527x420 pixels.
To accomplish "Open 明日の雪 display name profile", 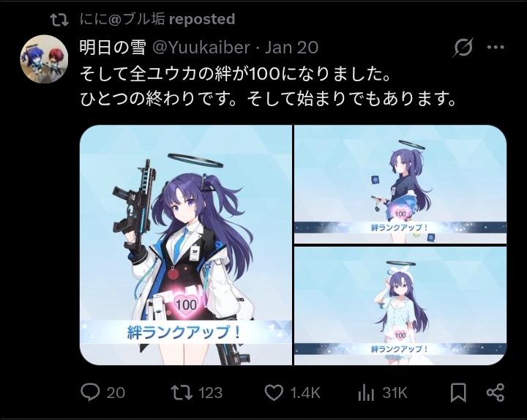I will point(113,48).
